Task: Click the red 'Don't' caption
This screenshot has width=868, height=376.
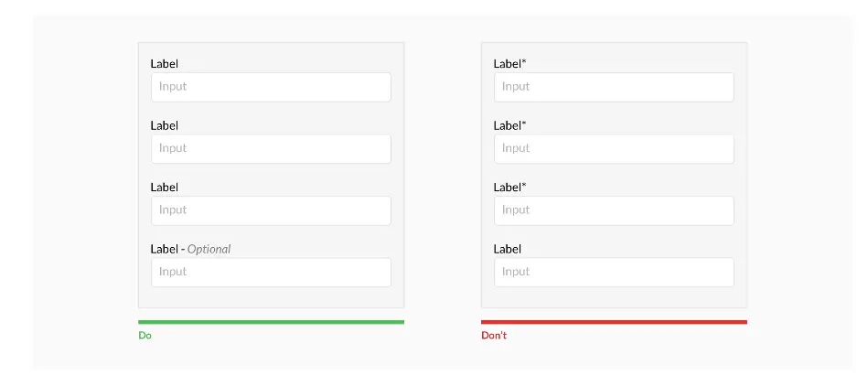Action: tap(494, 335)
